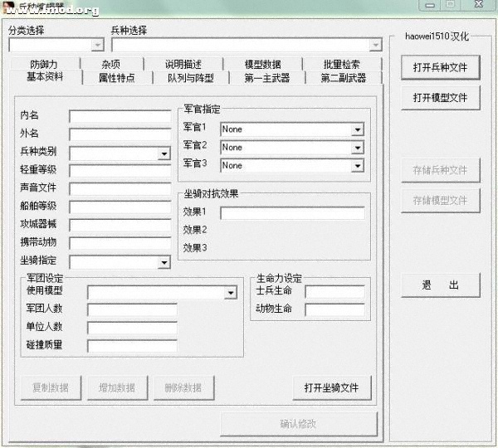Switch to the 防御力 tab
Viewport: 498px width, 448px height.
coord(44,64)
